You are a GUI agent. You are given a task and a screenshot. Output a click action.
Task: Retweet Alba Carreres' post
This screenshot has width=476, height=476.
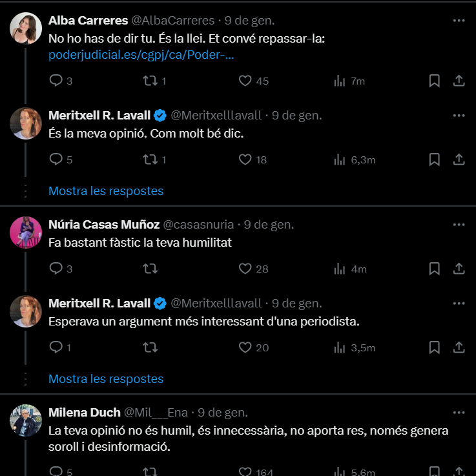tap(150, 81)
